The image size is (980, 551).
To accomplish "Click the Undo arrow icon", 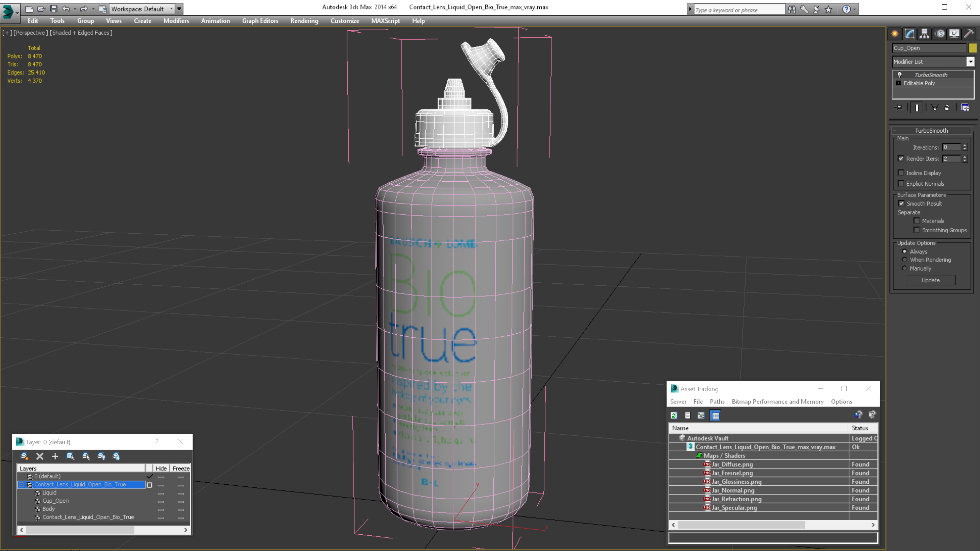I will click(66, 9).
